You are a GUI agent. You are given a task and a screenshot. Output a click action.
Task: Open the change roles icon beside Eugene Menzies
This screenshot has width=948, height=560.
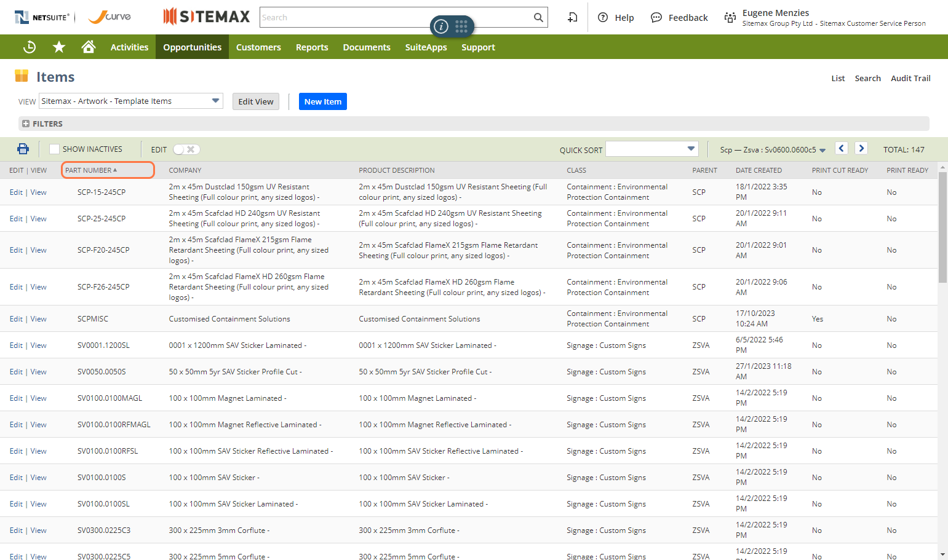click(x=730, y=18)
